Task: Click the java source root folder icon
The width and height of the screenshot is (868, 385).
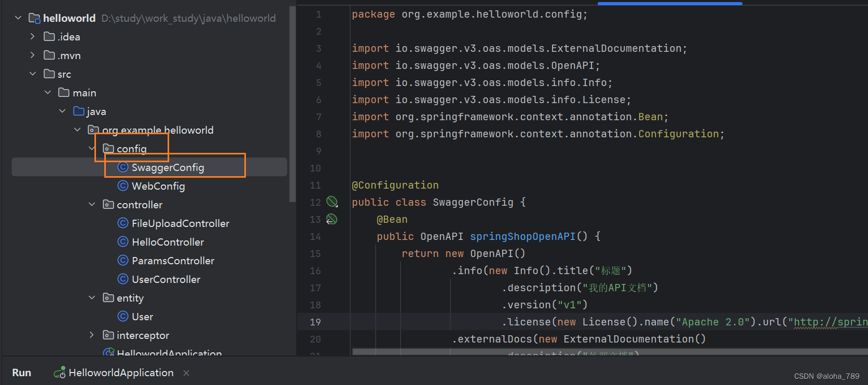Action: (x=79, y=111)
